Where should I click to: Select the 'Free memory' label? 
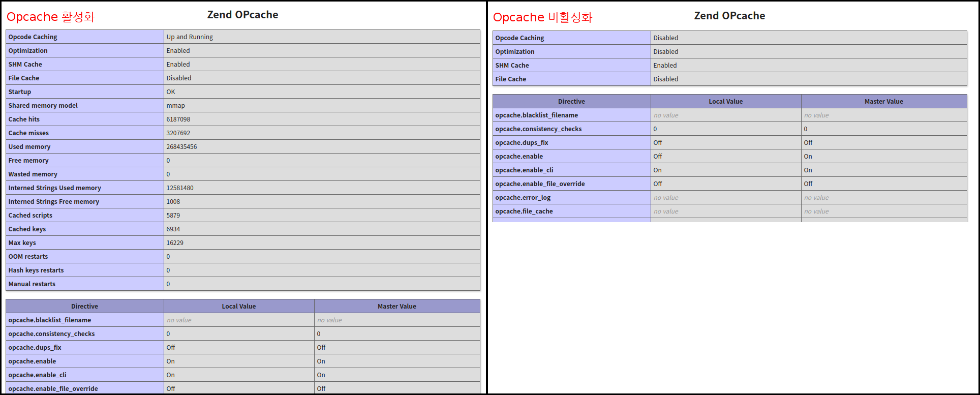click(28, 160)
